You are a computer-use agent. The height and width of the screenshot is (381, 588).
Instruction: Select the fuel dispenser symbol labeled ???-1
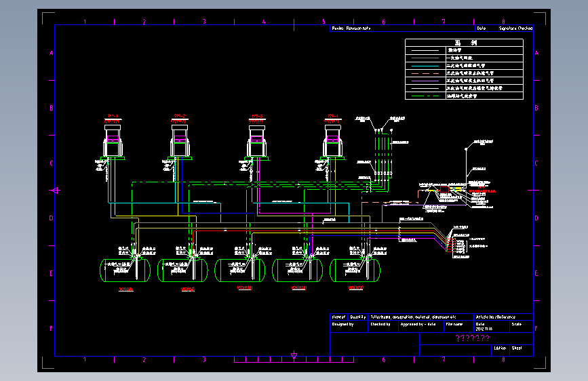(113, 141)
